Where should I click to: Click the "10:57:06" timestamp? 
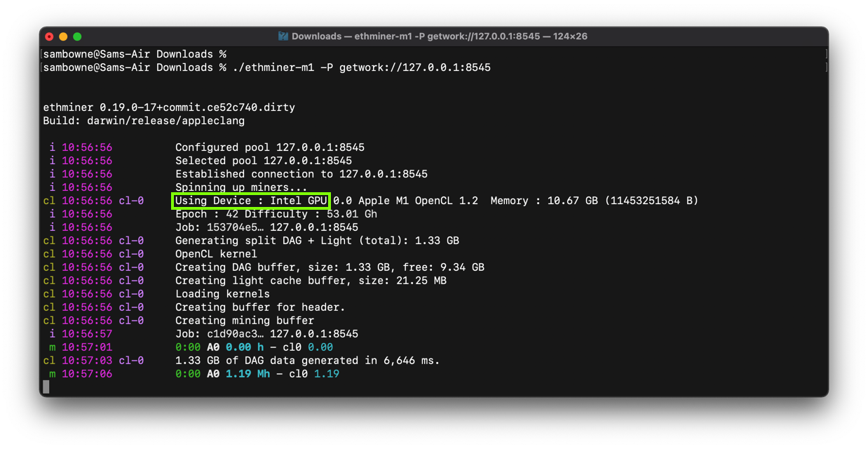[x=87, y=374]
